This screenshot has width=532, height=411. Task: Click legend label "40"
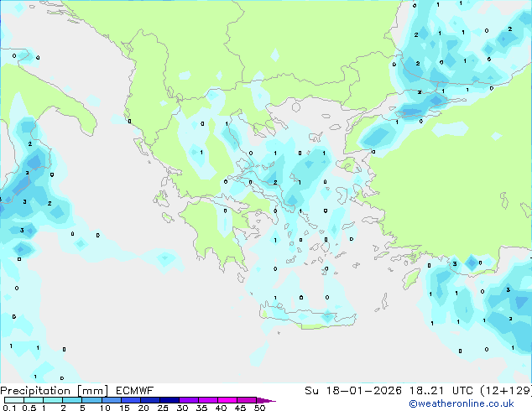click(222, 408)
